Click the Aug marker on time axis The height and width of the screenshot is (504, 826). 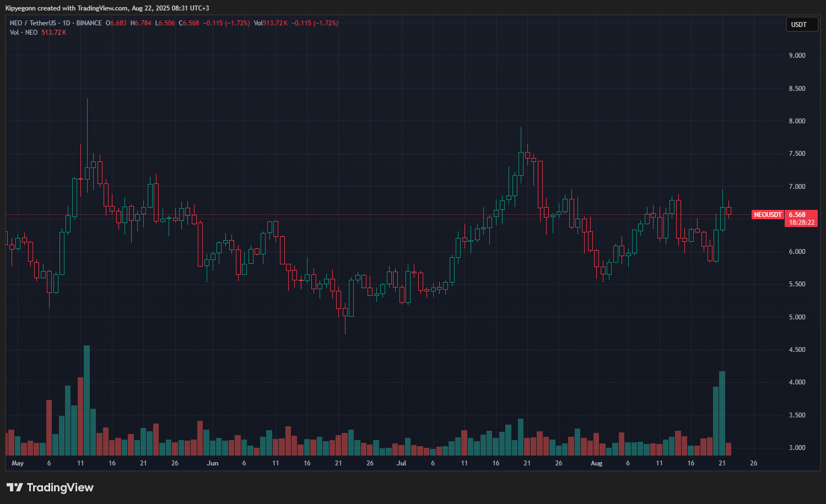(x=596, y=463)
